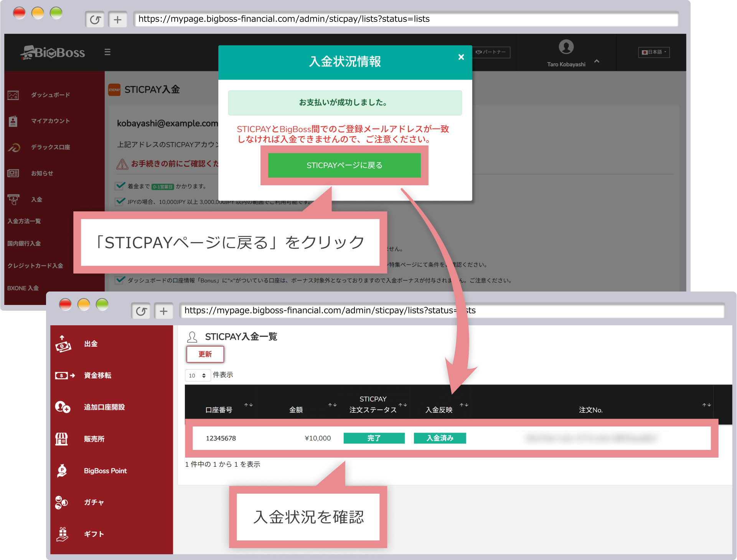Select ダッシュボード in the sidebar menu
The height and width of the screenshot is (560, 737).
[50, 95]
